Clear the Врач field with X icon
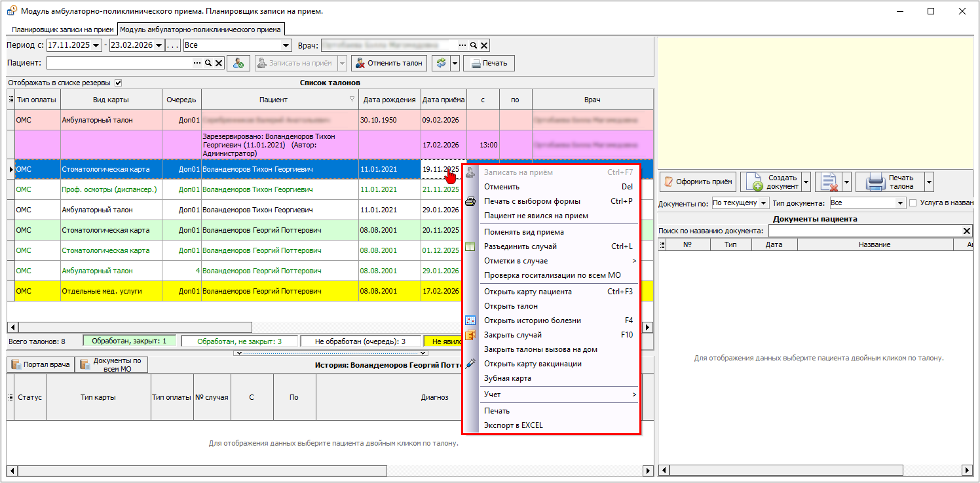The height and width of the screenshot is (483, 980). 484,45
